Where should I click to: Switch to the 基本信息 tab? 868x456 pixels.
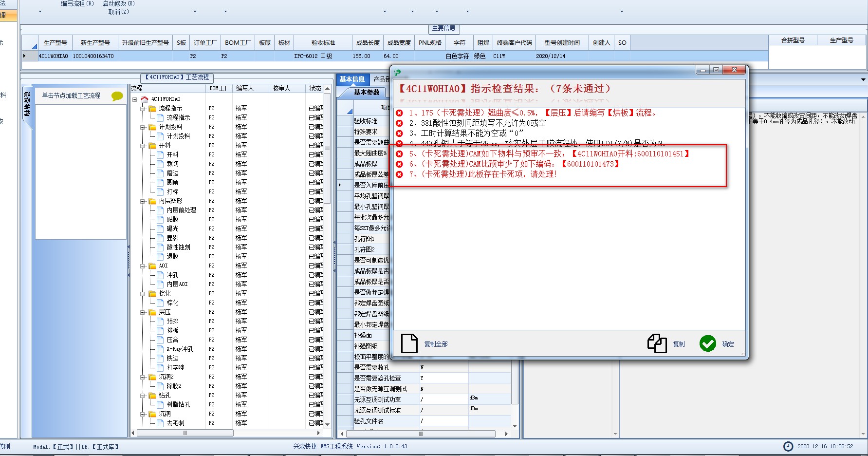coord(352,79)
